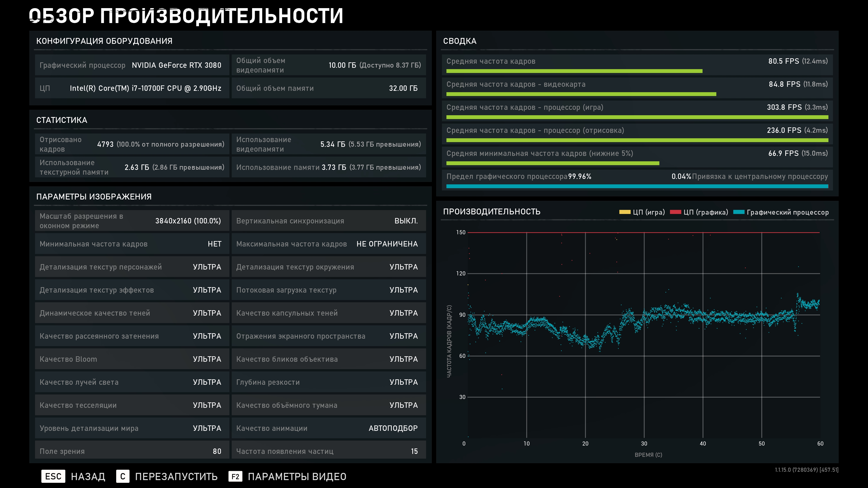
Task: Click the СВОДКА panel header
Action: tap(460, 41)
